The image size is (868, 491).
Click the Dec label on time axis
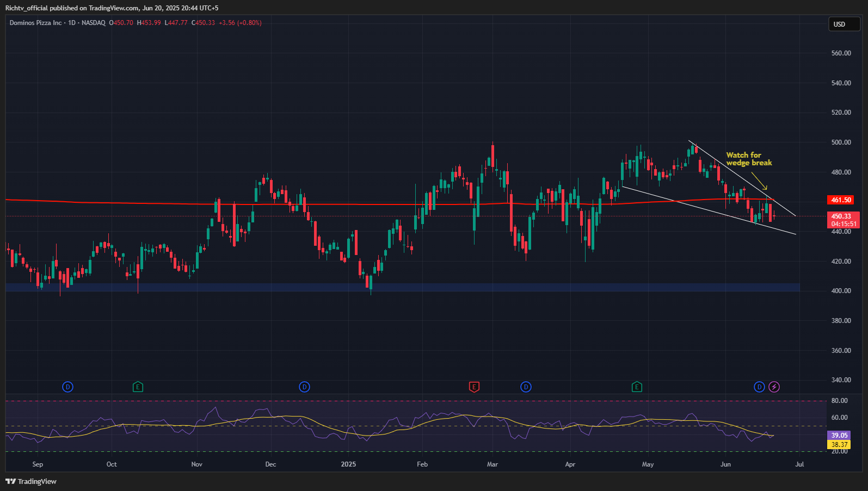pyautogui.click(x=270, y=464)
